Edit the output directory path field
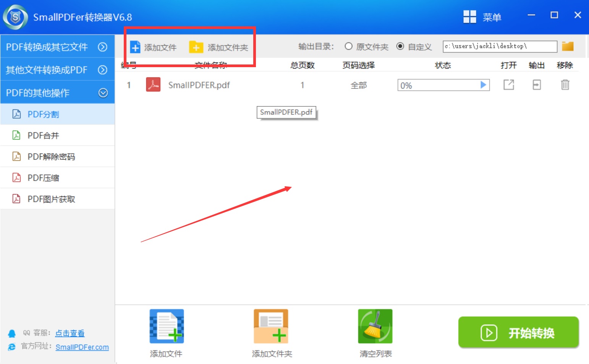Image resolution: width=589 pixels, height=364 pixels. [x=500, y=47]
